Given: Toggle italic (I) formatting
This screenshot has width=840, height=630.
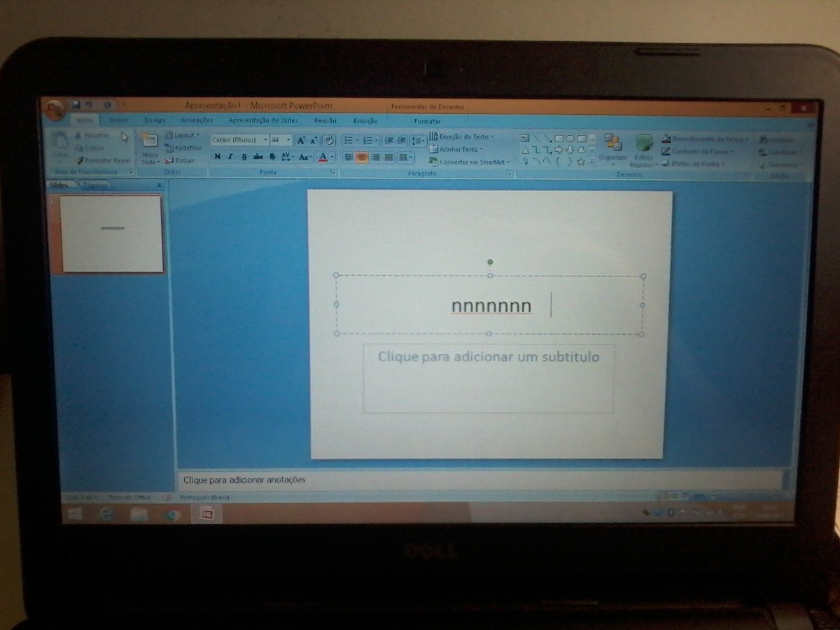Looking at the screenshot, I should click(x=230, y=157).
